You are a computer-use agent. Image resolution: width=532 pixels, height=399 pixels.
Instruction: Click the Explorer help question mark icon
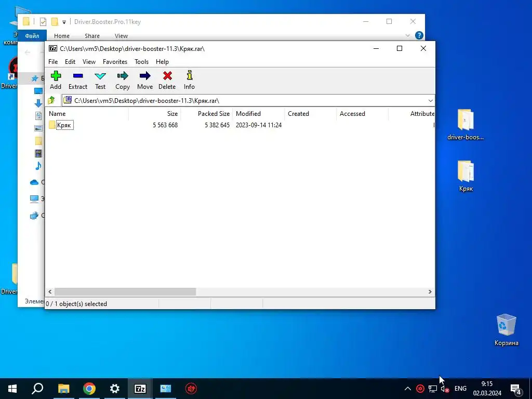(x=419, y=35)
